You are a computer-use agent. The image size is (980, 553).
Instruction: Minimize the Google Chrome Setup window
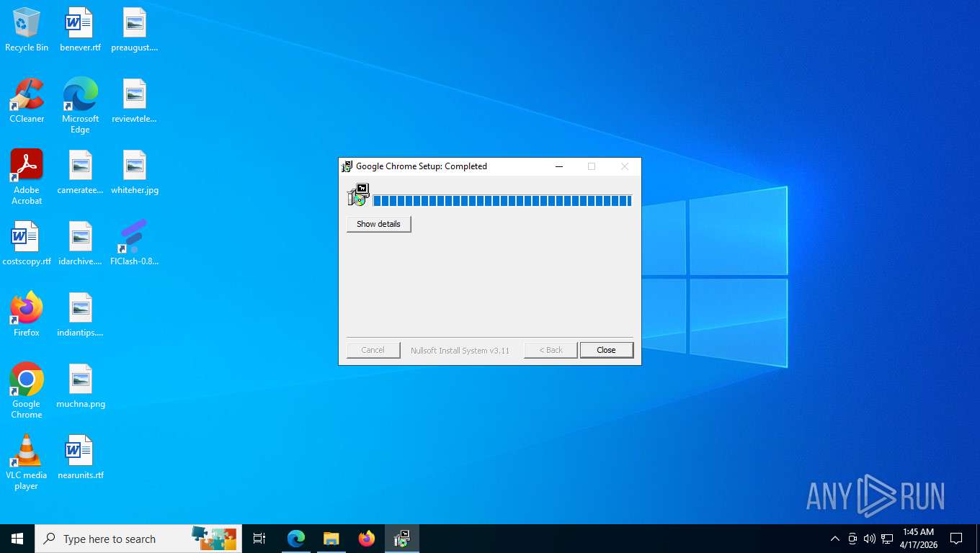tap(559, 166)
